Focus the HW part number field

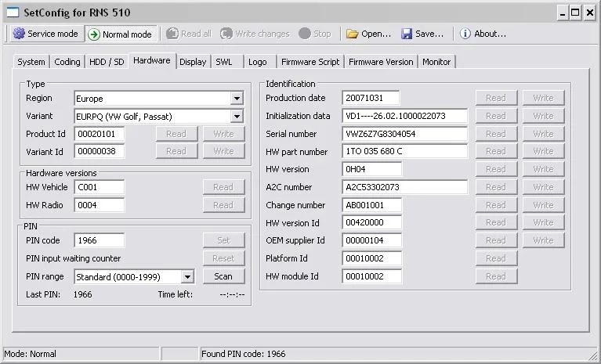pyautogui.click(x=404, y=152)
